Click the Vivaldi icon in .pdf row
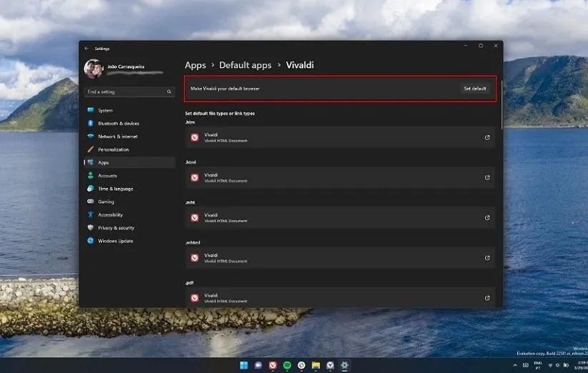The height and width of the screenshot is (373, 588). (195, 298)
